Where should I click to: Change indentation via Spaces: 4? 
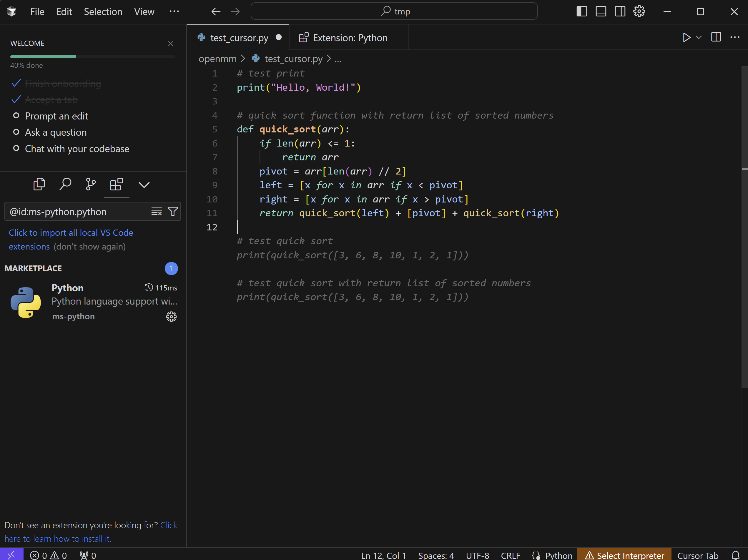click(x=436, y=555)
